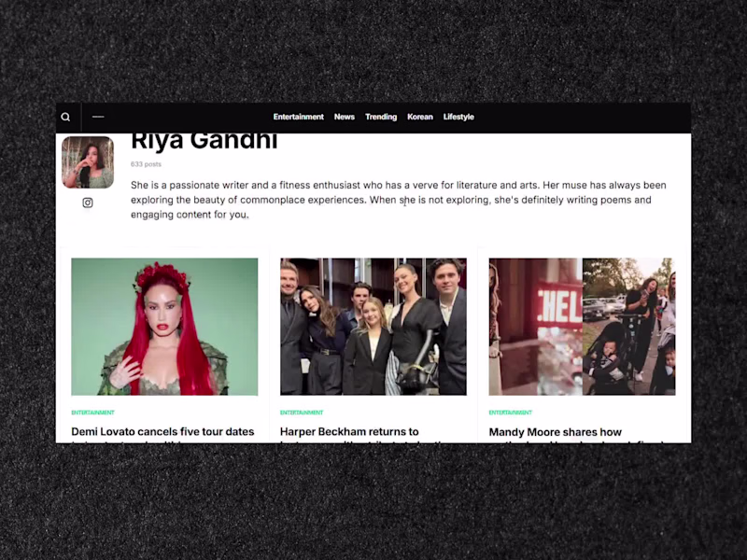
Task: Select the Korean nav item
Action: click(419, 117)
